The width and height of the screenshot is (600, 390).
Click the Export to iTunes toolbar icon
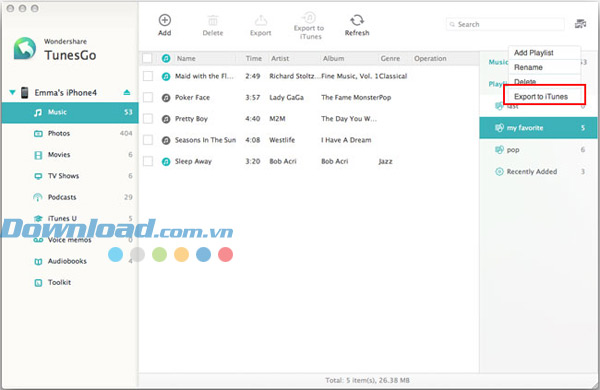click(x=309, y=17)
